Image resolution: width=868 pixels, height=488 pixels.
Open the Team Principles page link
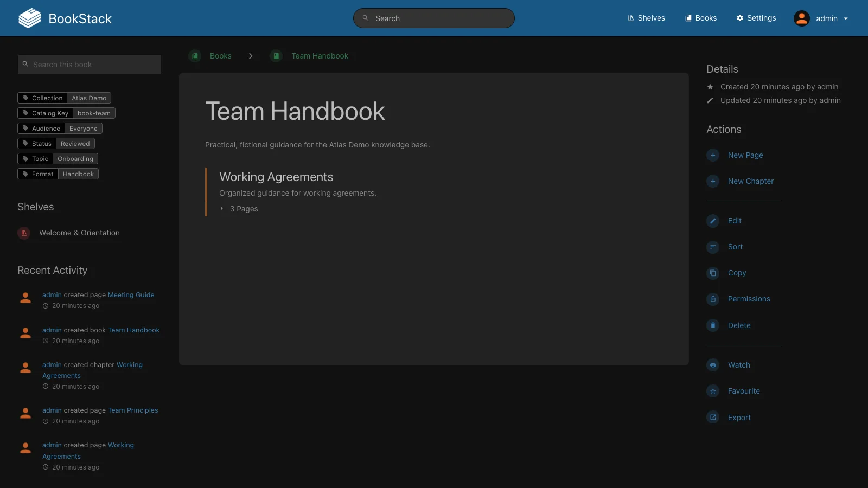pos(133,410)
